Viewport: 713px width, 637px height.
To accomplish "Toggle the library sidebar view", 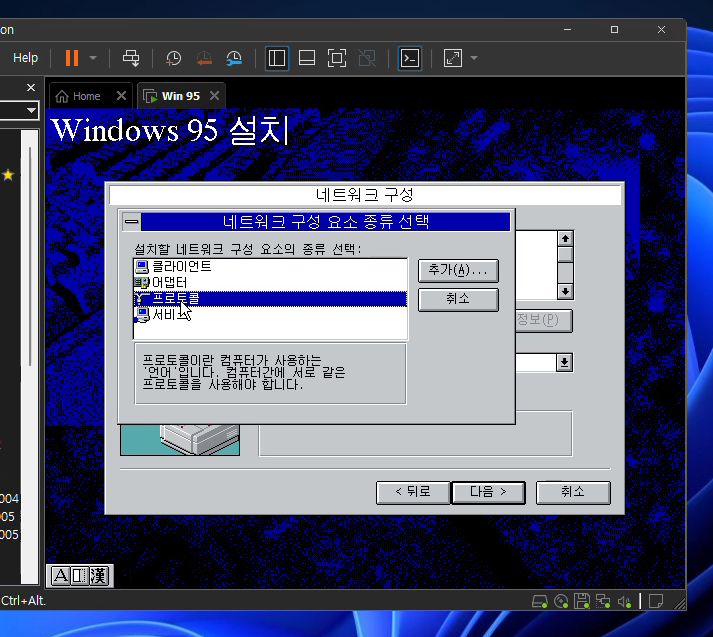I will click(277, 58).
